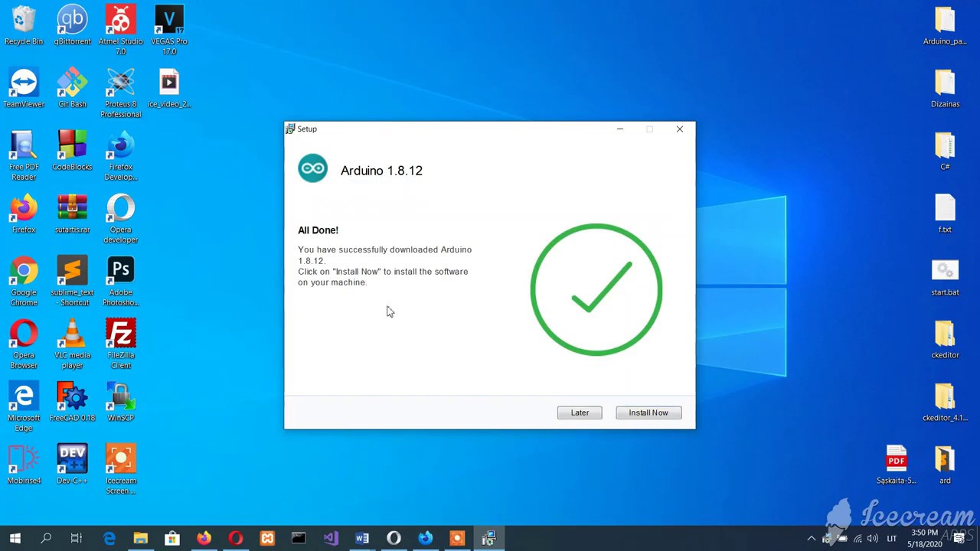Select the Dizainas folder
This screenshot has width=980, height=551.
click(x=945, y=88)
